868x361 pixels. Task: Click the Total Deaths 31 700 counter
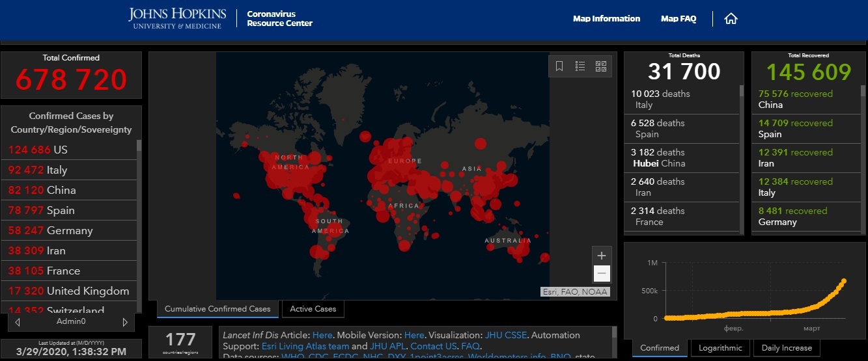(684, 72)
